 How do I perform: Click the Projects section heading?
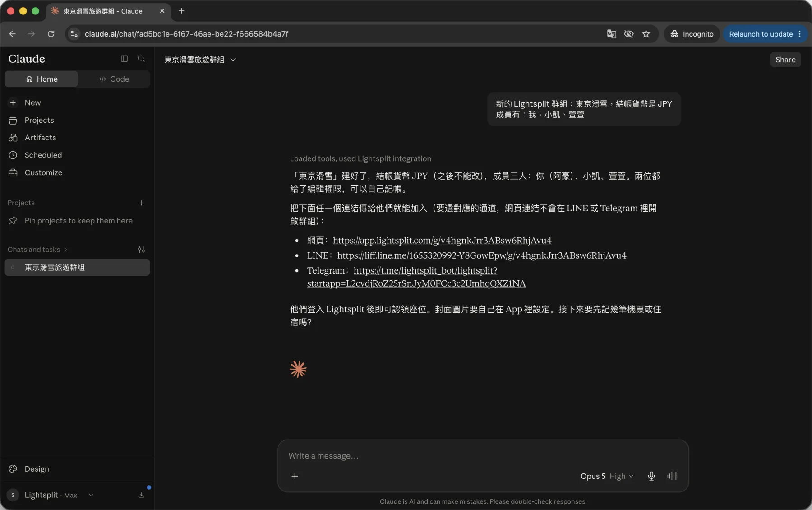coord(21,203)
